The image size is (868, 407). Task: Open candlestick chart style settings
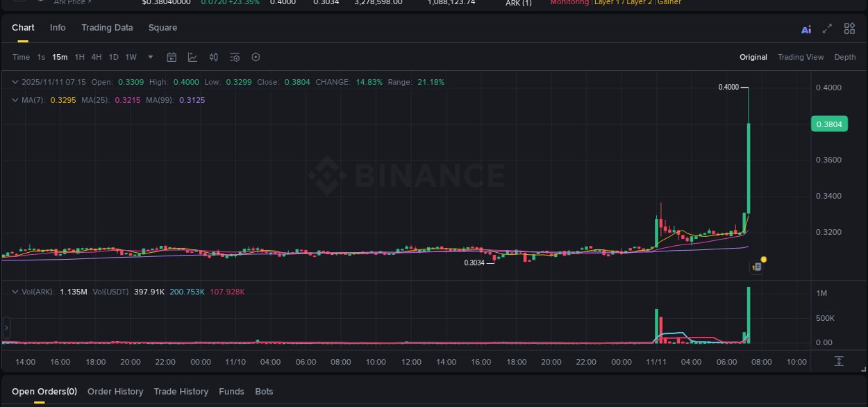(213, 57)
